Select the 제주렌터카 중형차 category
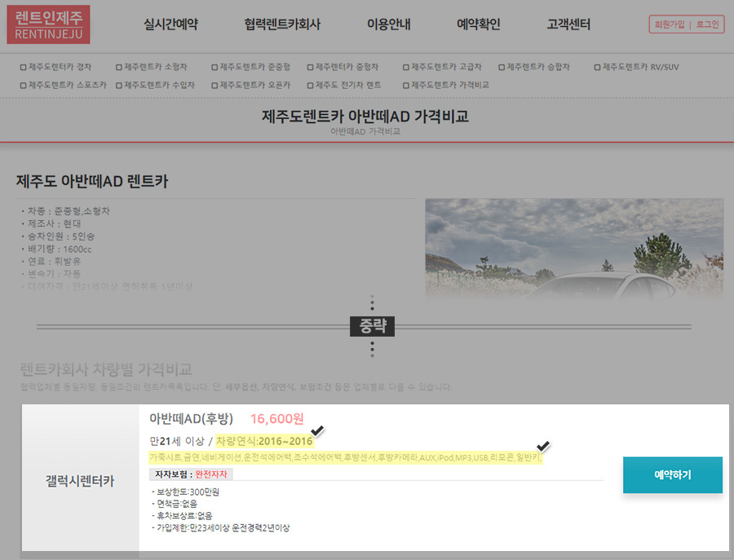 (x=343, y=67)
